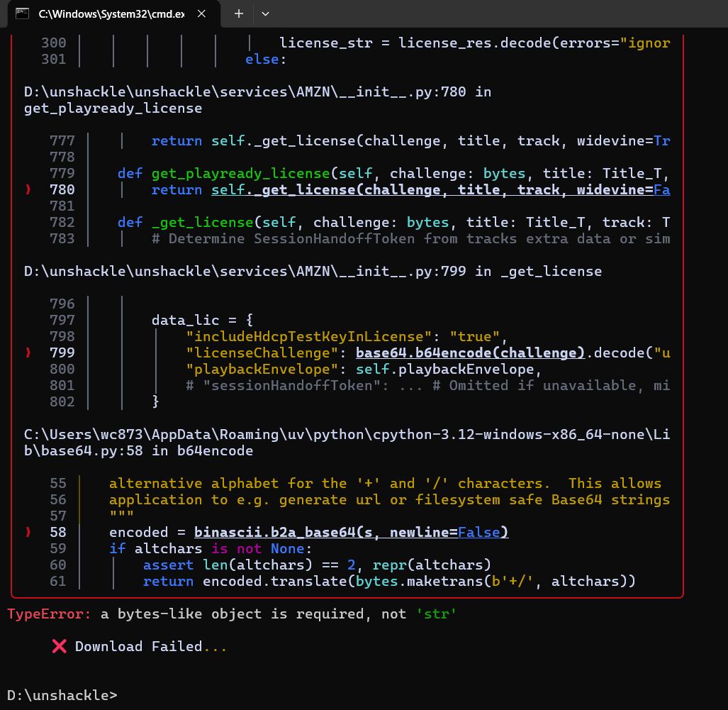Click 'if altchars is not None:' line
Image resolution: width=728 pixels, height=710 pixels.
211,548
